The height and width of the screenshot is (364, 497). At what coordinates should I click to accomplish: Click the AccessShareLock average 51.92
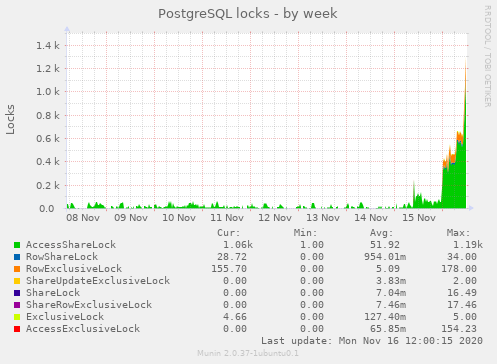coord(385,245)
